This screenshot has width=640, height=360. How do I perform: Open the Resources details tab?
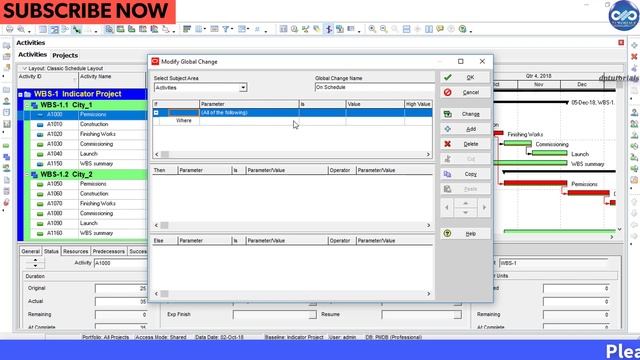(76, 251)
